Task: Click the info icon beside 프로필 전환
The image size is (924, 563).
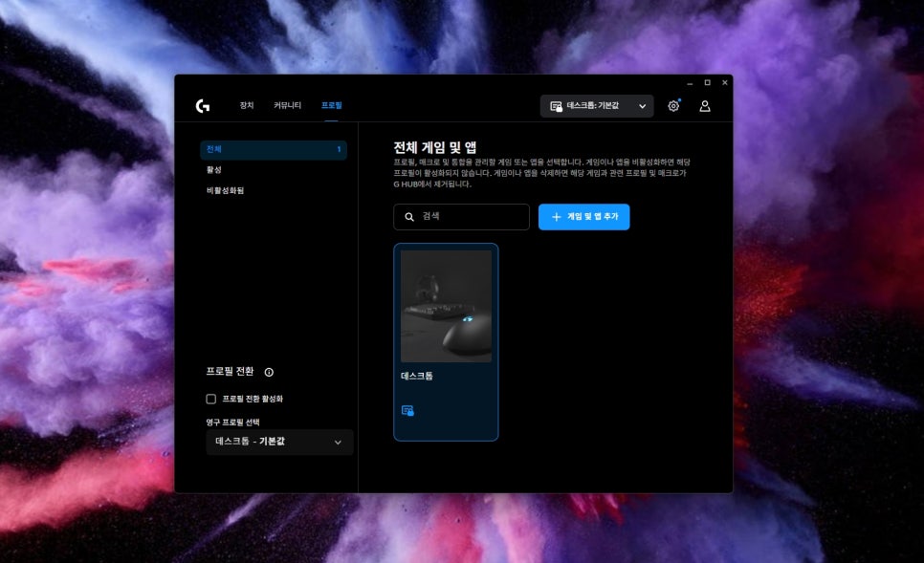Action: (x=269, y=372)
